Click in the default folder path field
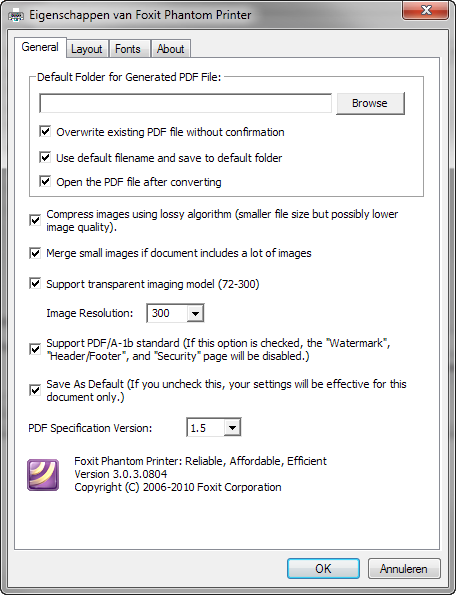 tap(186, 103)
